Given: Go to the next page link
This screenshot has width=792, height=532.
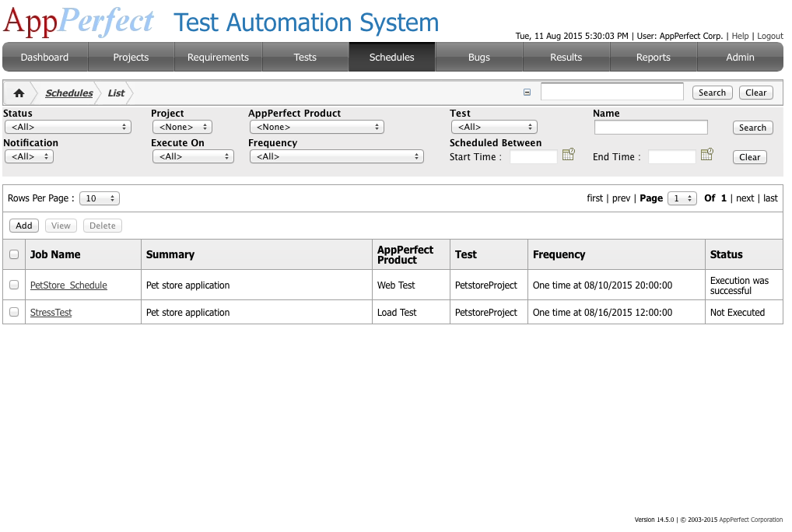Looking at the screenshot, I should (745, 198).
